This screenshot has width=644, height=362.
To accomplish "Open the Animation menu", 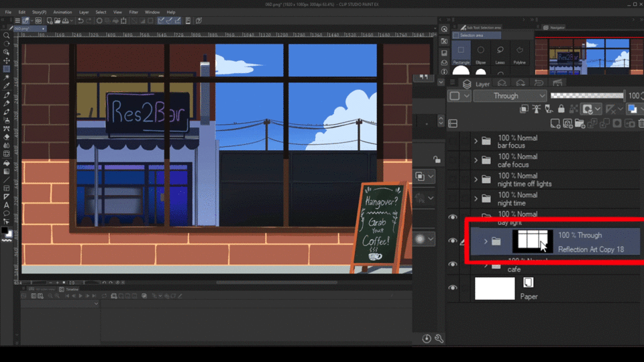I will [62, 12].
